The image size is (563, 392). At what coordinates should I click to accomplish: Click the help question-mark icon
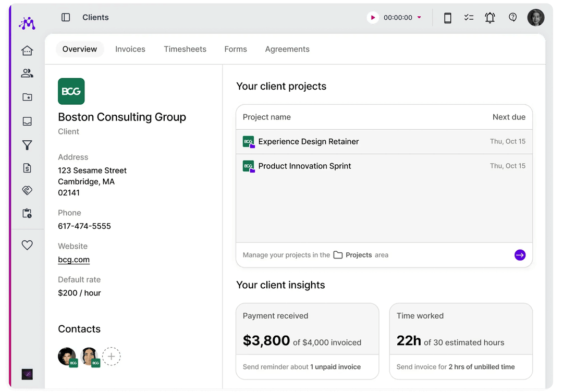pos(512,17)
